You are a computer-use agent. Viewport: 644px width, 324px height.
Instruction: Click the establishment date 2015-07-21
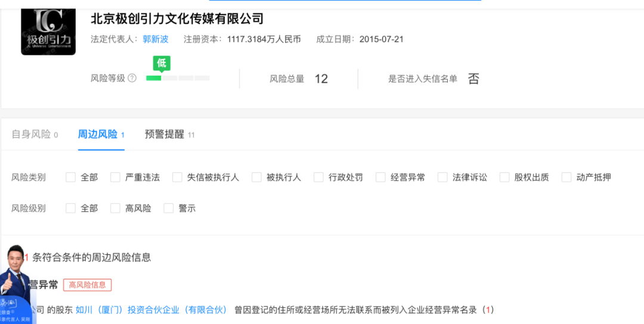coord(382,39)
